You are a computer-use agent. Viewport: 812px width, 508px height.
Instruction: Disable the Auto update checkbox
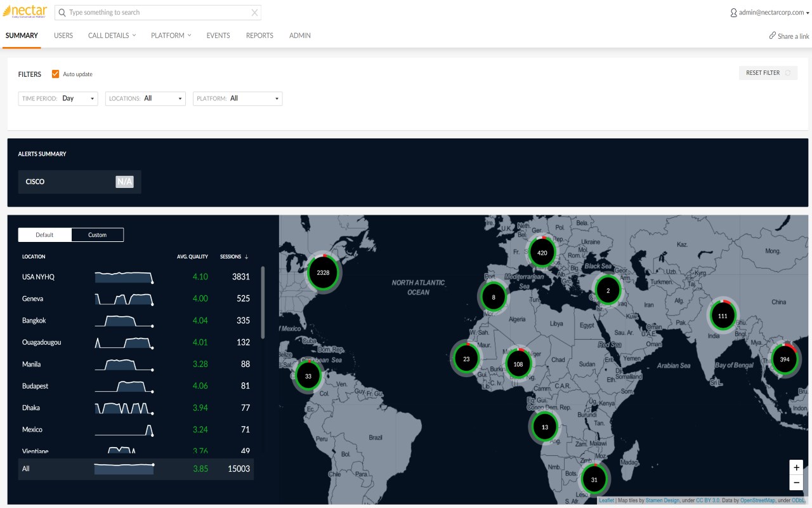coord(56,74)
